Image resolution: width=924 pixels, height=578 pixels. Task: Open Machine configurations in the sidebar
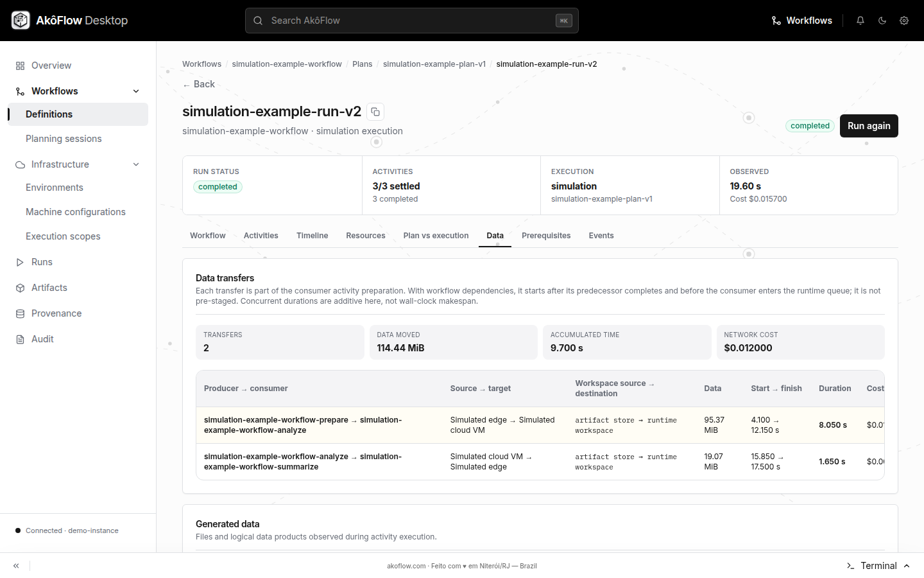78,212
